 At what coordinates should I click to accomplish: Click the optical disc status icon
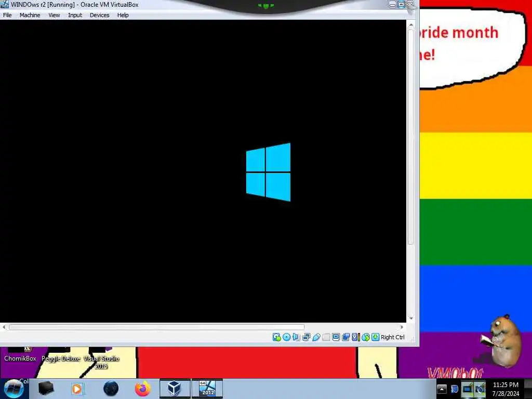286,337
